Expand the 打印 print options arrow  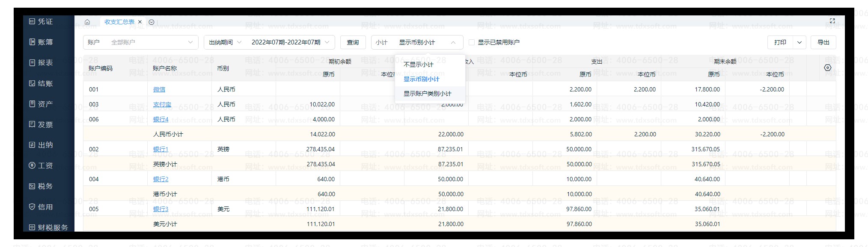click(x=799, y=42)
